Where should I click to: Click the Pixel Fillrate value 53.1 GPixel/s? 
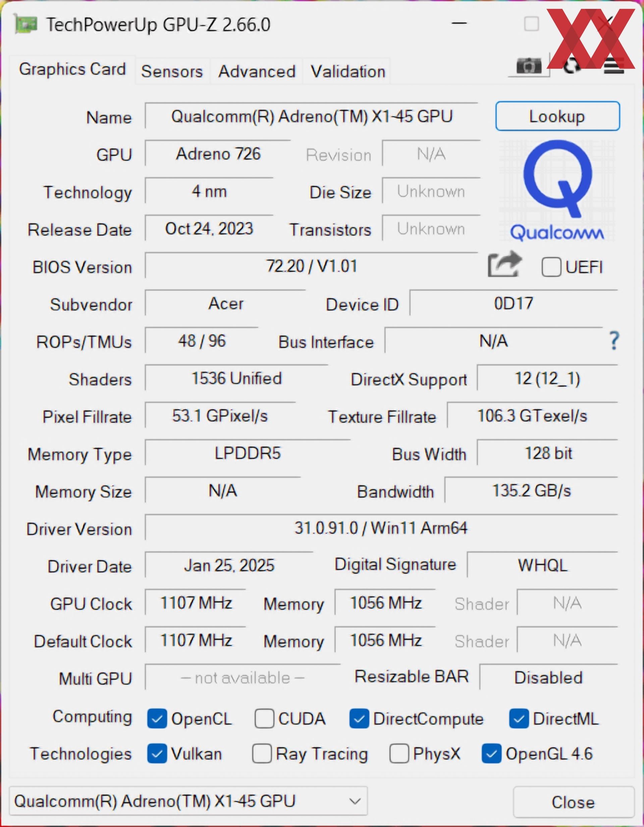click(220, 416)
